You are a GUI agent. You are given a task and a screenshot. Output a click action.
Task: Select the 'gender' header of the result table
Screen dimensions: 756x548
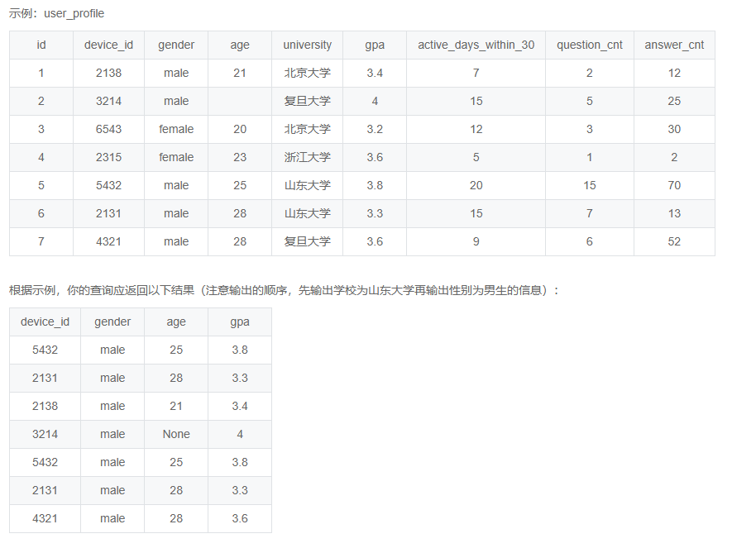(112, 322)
